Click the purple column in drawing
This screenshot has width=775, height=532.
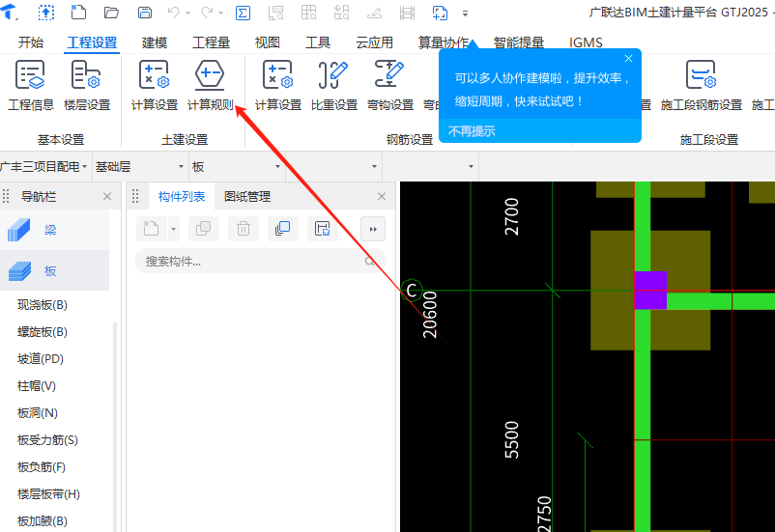[650, 290]
